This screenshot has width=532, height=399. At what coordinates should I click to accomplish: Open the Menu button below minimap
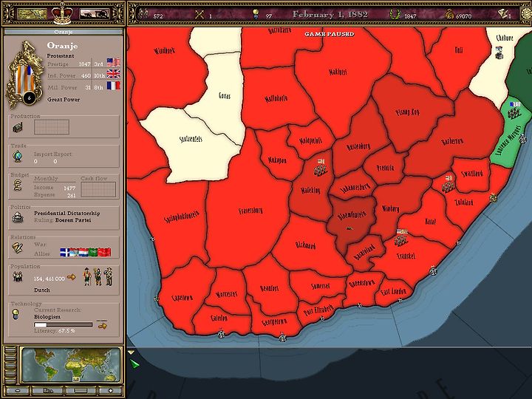[48, 391]
